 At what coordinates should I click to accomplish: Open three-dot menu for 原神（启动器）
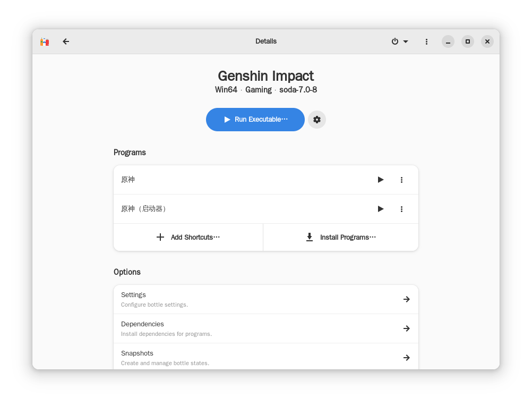[401, 209]
